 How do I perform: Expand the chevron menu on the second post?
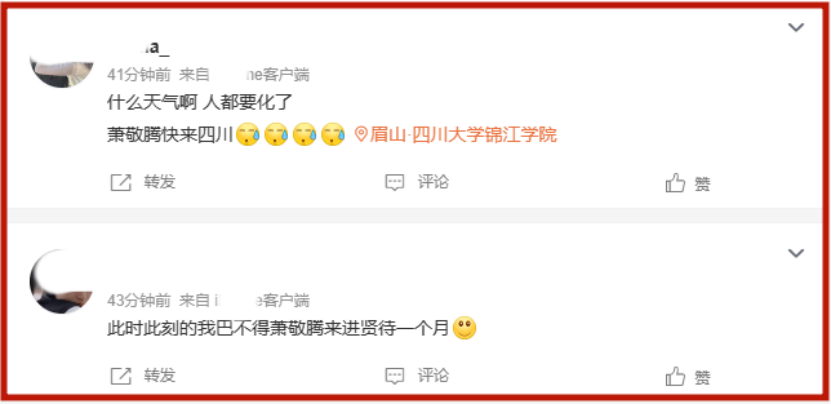tap(796, 253)
